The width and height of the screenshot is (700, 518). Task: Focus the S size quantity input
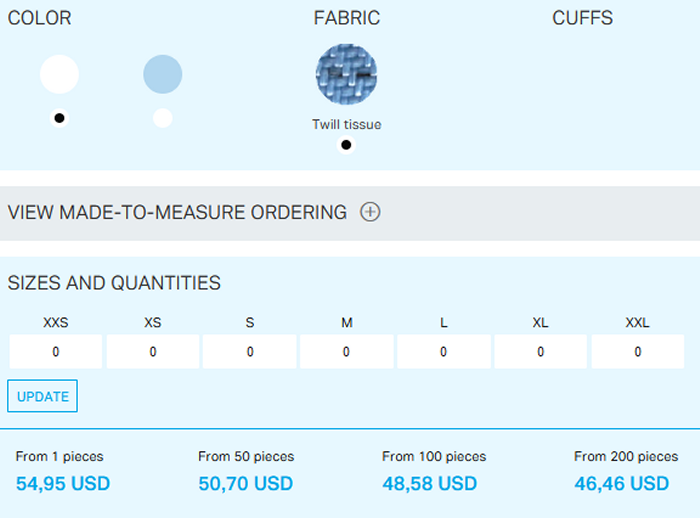[250, 352]
